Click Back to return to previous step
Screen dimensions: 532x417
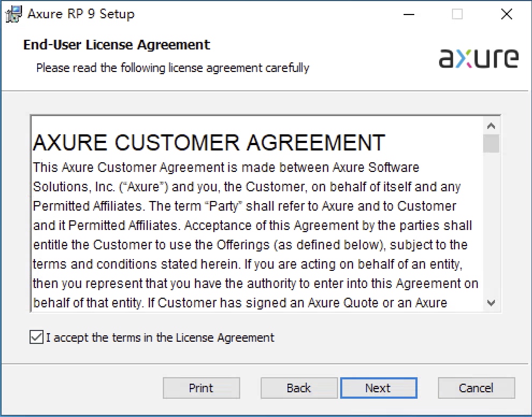[x=299, y=388]
